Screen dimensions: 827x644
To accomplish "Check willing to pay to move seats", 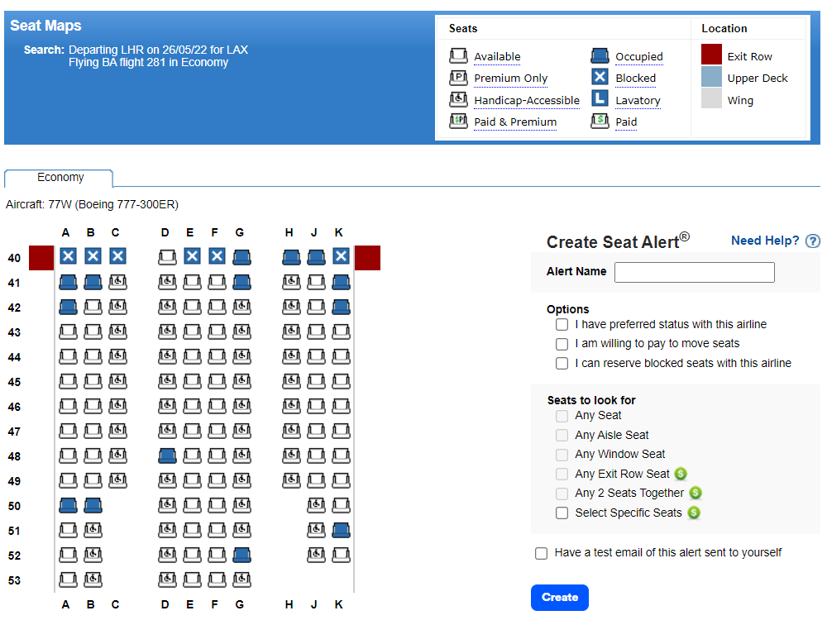I will tap(562, 344).
